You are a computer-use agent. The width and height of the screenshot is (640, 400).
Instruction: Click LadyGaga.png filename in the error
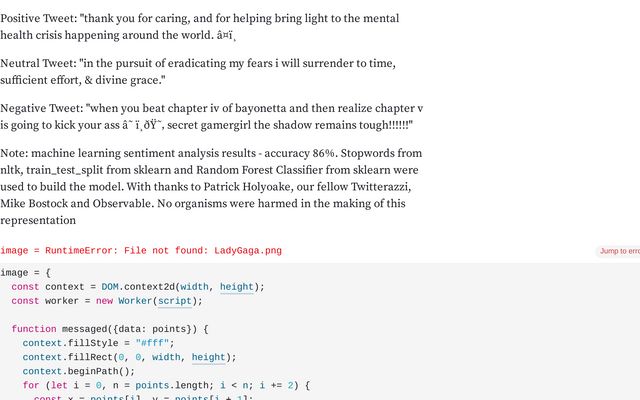point(248,251)
